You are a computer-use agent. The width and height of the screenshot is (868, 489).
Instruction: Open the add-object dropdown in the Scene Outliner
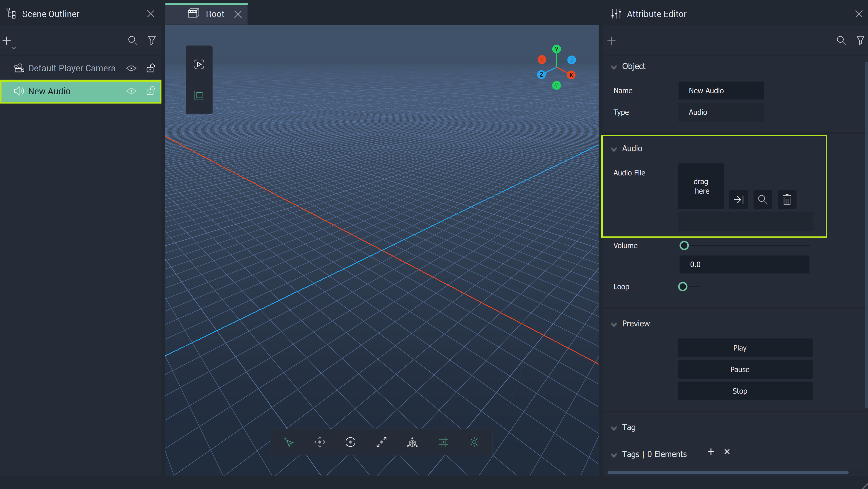pyautogui.click(x=8, y=42)
